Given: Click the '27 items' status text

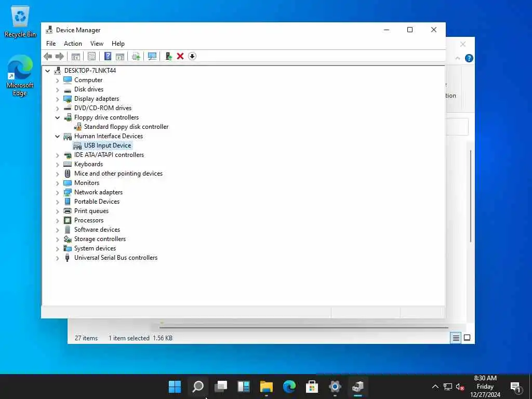Looking at the screenshot, I should (86, 338).
